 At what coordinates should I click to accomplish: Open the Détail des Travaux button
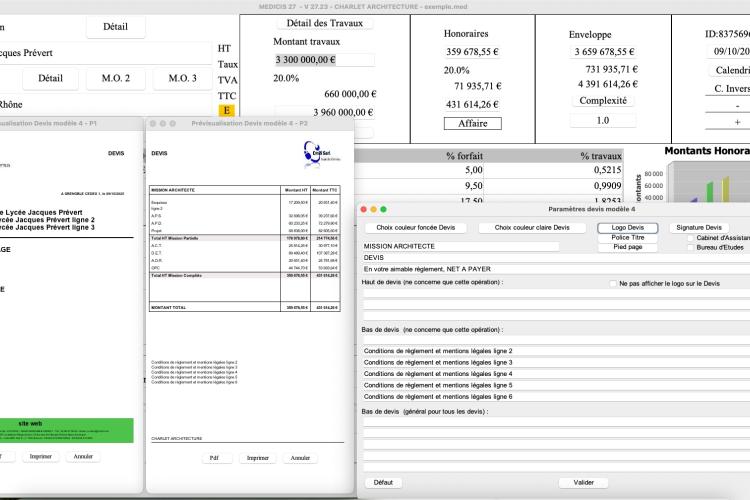tap(325, 23)
